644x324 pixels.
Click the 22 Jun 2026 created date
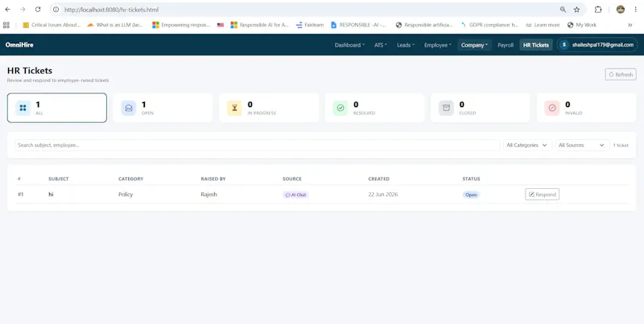383,195
